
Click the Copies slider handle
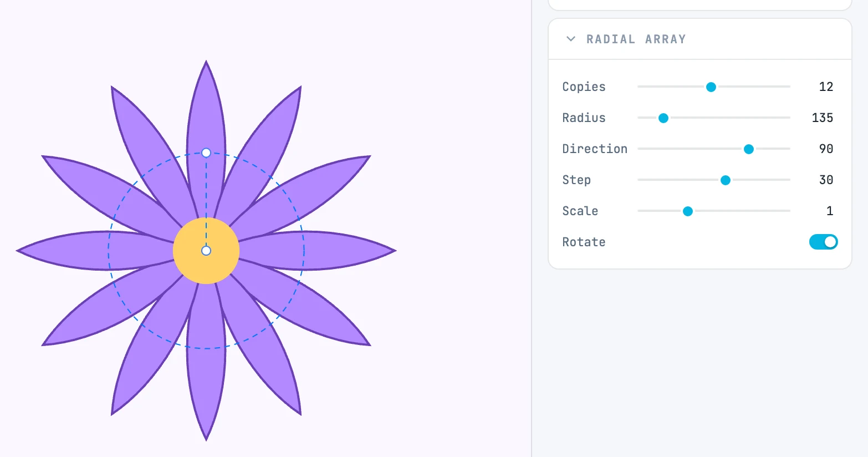pyautogui.click(x=711, y=87)
